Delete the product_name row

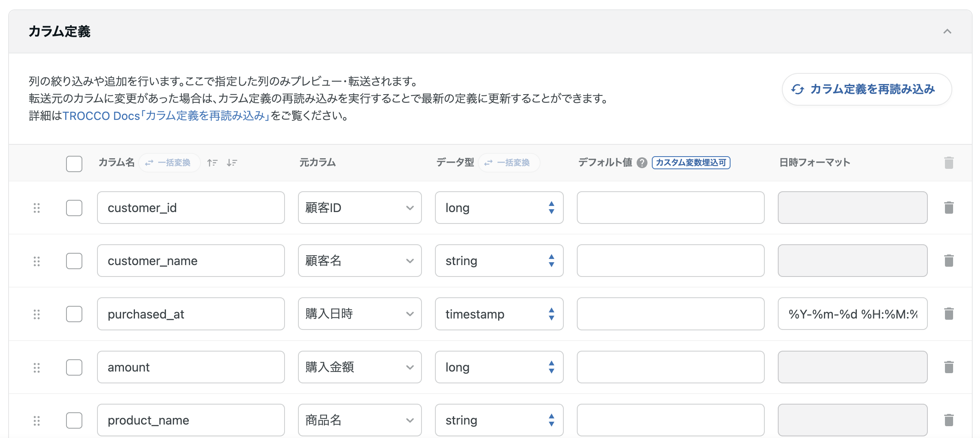tap(949, 420)
